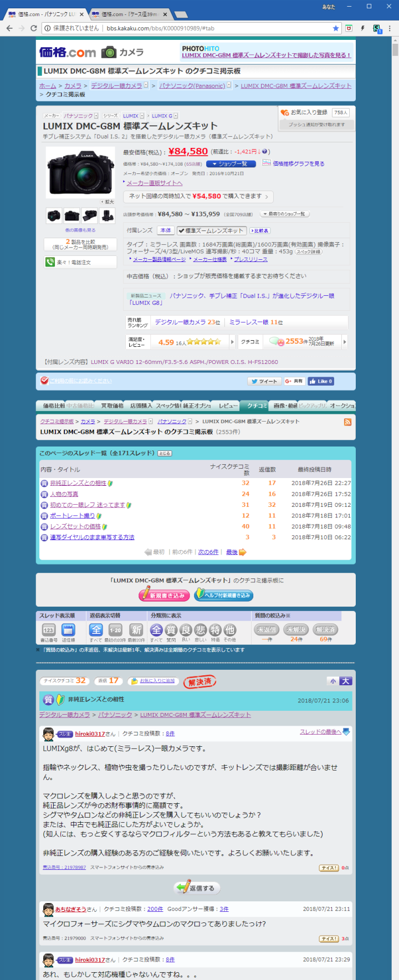Open the Chrome menu (three dots)
The width and height of the screenshot is (399, 980).
coord(390,28)
